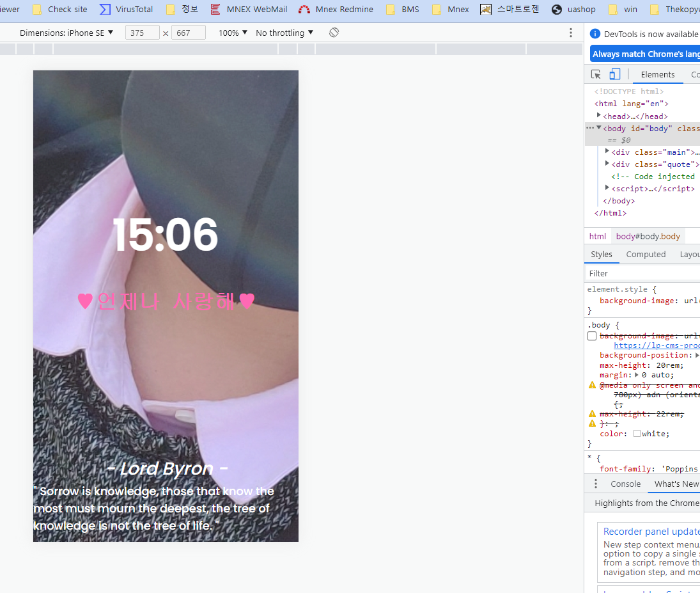The width and height of the screenshot is (700, 593).
Task: Open the win bookmark folder
Action: point(623,10)
